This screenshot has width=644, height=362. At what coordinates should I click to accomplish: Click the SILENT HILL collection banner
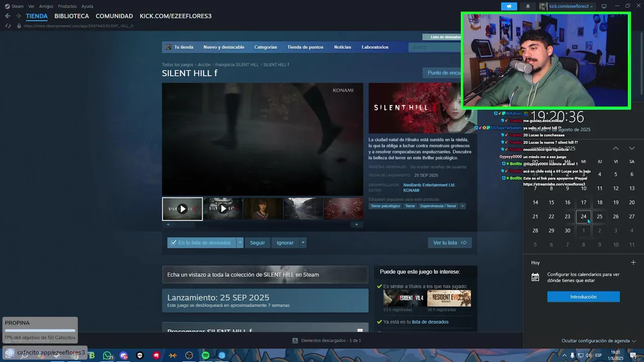[x=265, y=275]
